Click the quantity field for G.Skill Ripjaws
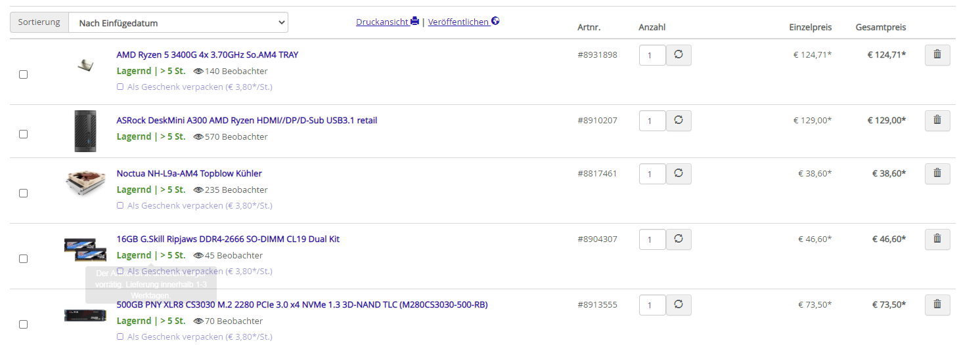Viewport: 980px width, 345px height. point(652,239)
